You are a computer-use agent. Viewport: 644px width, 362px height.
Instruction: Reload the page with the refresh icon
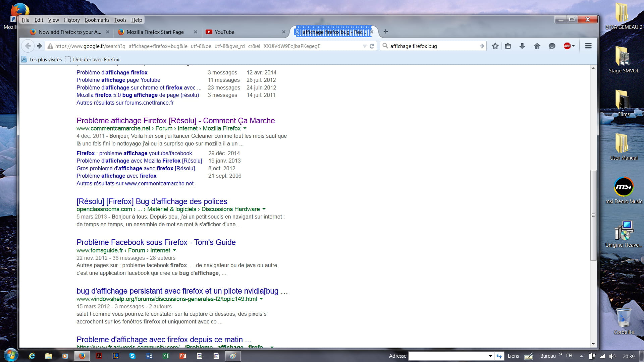[x=372, y=46]
